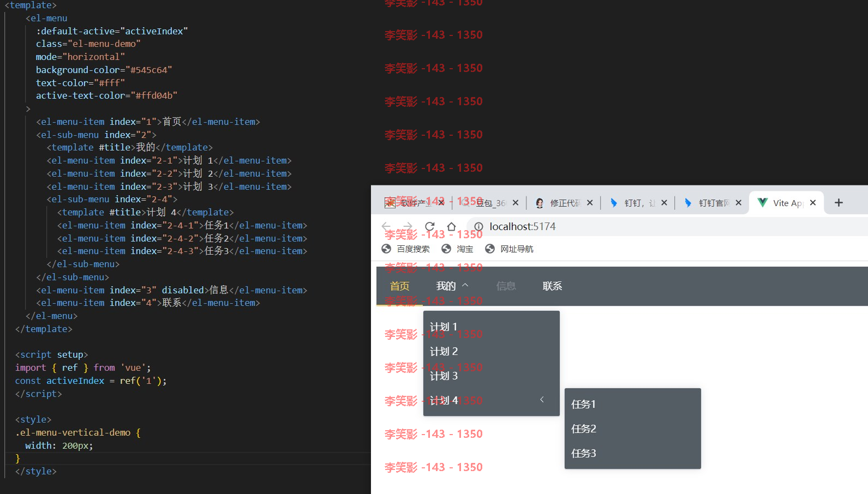View site info for localhost
Screen dimensions: 868x494
(x=478, y=226)
